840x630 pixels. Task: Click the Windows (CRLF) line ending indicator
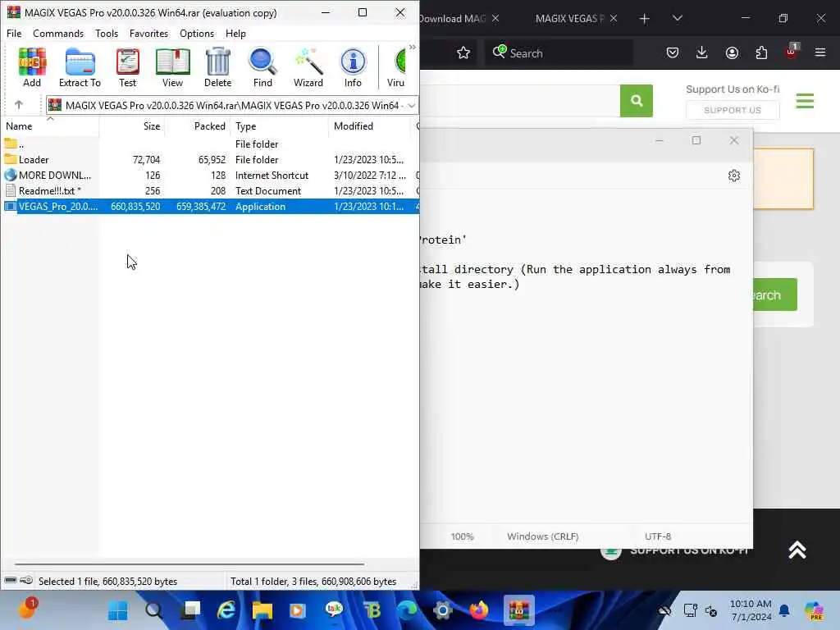tap(543, 536)
